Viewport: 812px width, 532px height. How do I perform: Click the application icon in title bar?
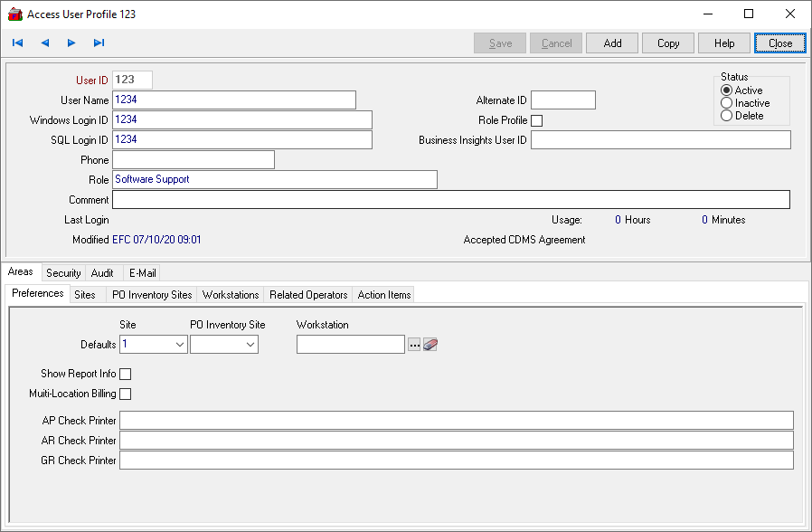pos(14,14)
